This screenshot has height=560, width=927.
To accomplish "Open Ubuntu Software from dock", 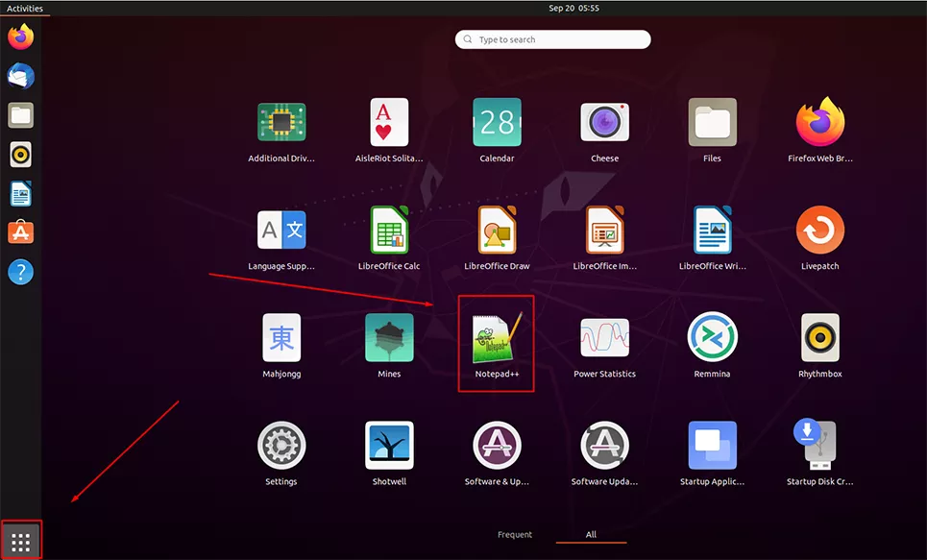I will [21, 232].
